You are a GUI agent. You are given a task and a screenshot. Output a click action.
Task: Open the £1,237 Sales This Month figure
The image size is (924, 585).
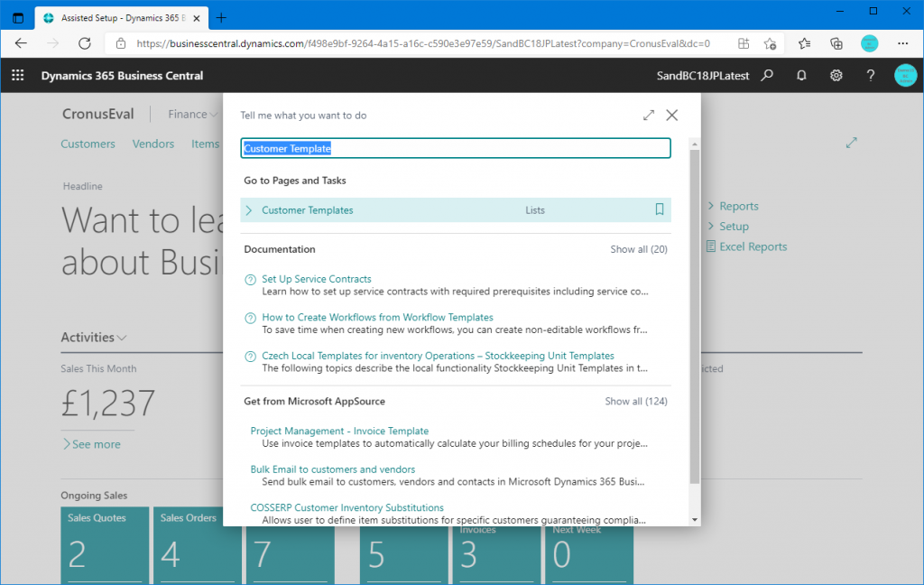coord(108,404)
